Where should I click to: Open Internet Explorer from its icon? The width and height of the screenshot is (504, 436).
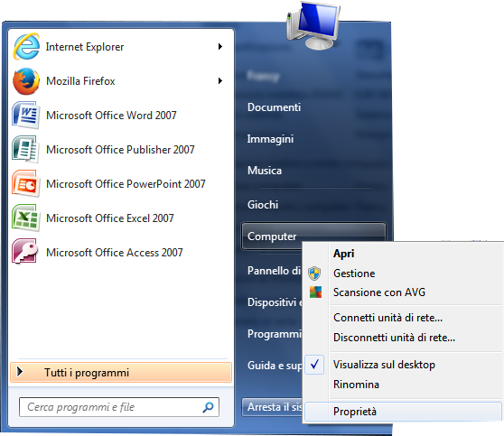point(26,47)
